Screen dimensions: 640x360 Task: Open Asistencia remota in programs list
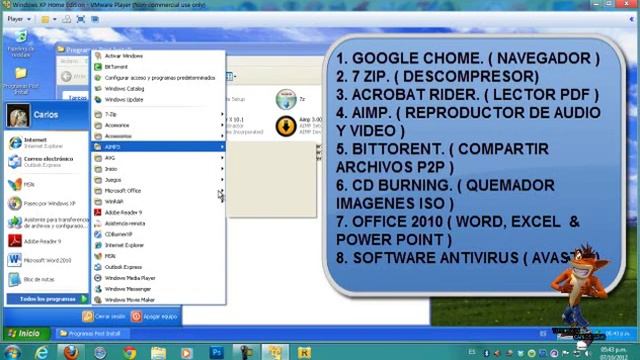click(158, 224)
